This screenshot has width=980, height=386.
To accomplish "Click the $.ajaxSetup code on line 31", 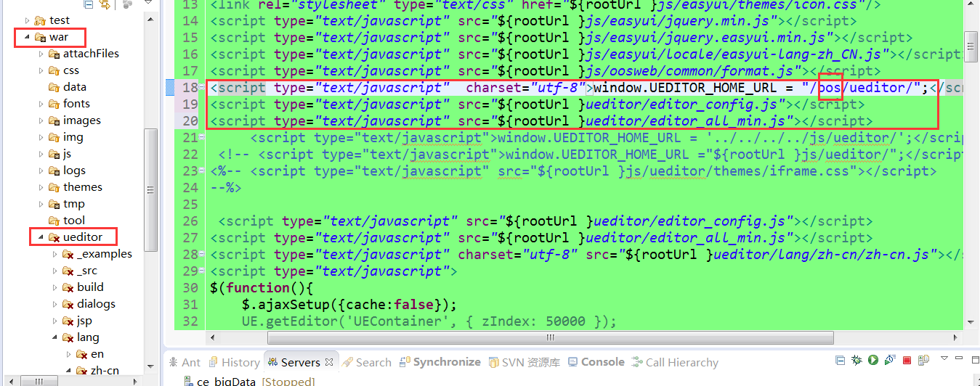I will (349, 304).
